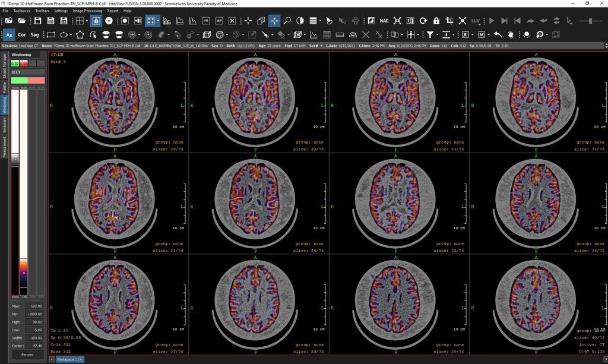Image resolution: width=608 pixels, height=364 pixels.
Task: Select the magnifying glass zoom tool
Action: 287,21
